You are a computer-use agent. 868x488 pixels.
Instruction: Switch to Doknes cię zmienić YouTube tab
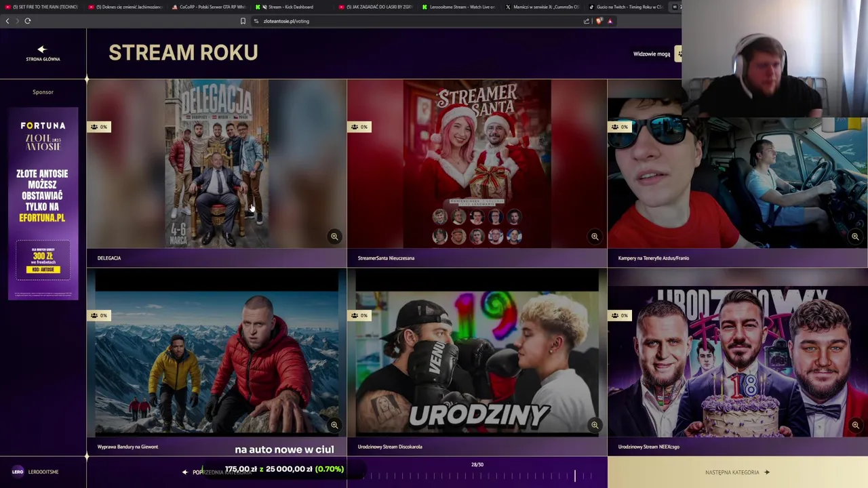[125, 7]
